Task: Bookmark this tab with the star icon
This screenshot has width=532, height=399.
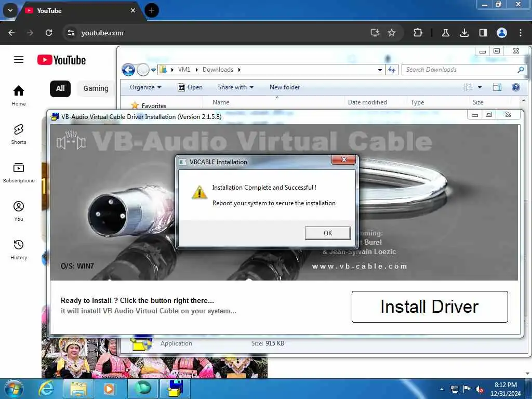Action: tap(392, 33)
